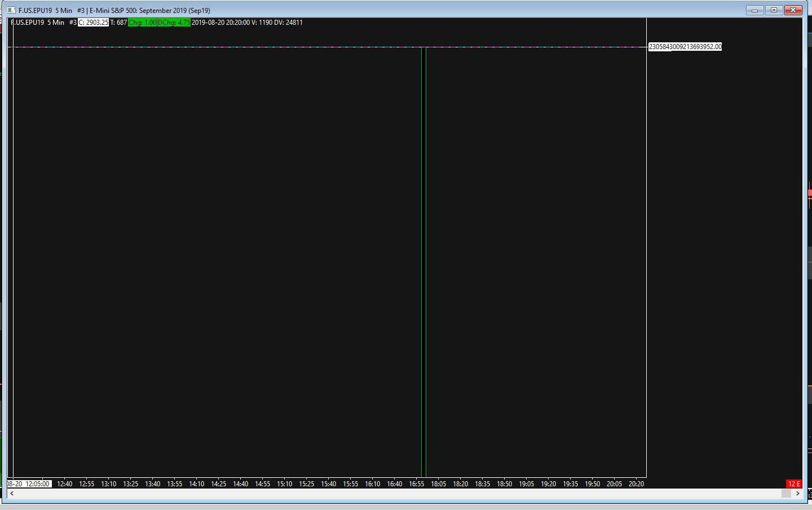The width and height of the screenshot is (812, 510).
Task: Click the closing price value C: 2903.25
Action: tap(93, 23)
